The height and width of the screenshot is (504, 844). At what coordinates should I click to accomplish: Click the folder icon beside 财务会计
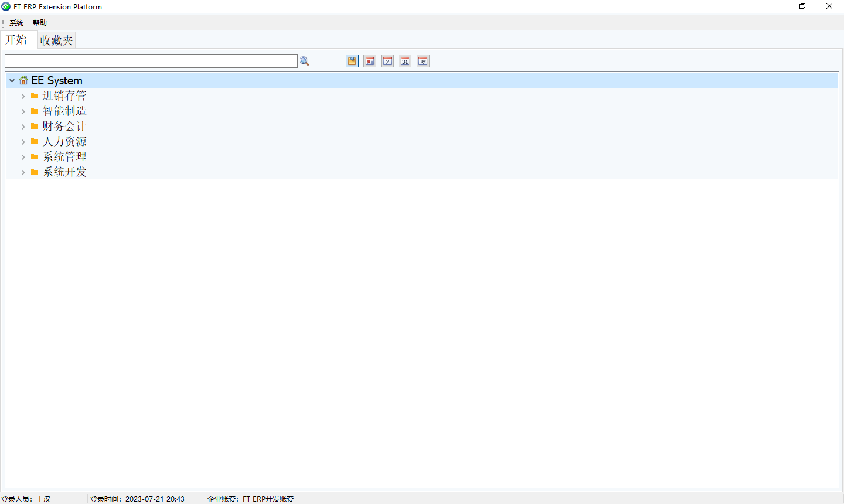[35, 126]
